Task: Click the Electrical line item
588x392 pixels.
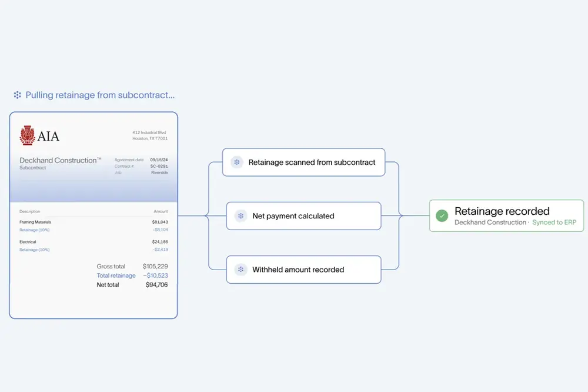Action: click(28, 242)
